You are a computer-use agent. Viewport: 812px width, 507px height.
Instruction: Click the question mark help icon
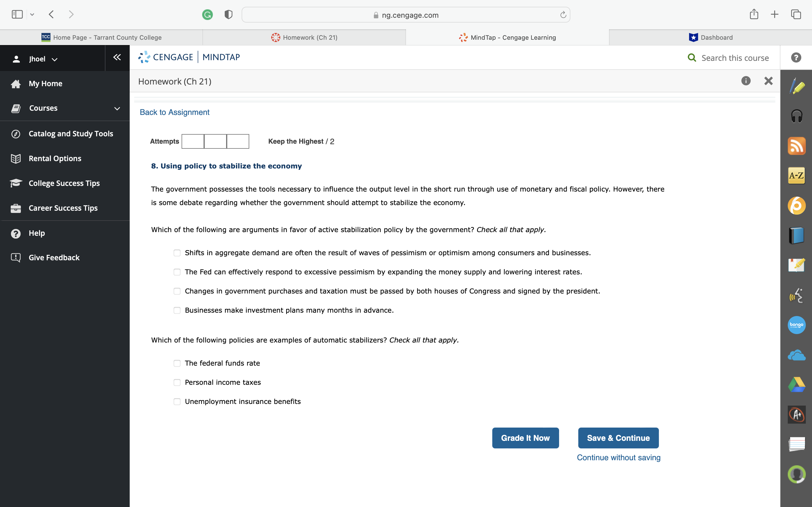click(x=796, y=58)
